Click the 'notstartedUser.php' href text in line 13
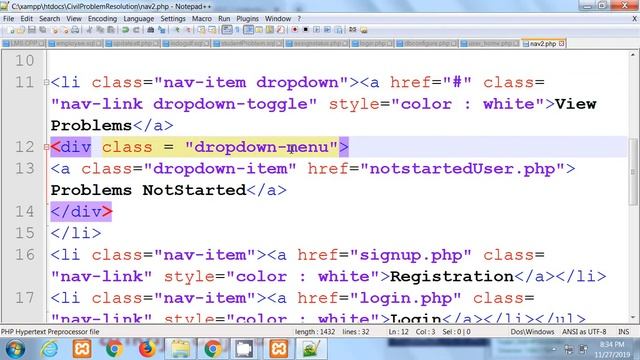The height and width of the screenshot is (360, 640). [x=462, y=169]
